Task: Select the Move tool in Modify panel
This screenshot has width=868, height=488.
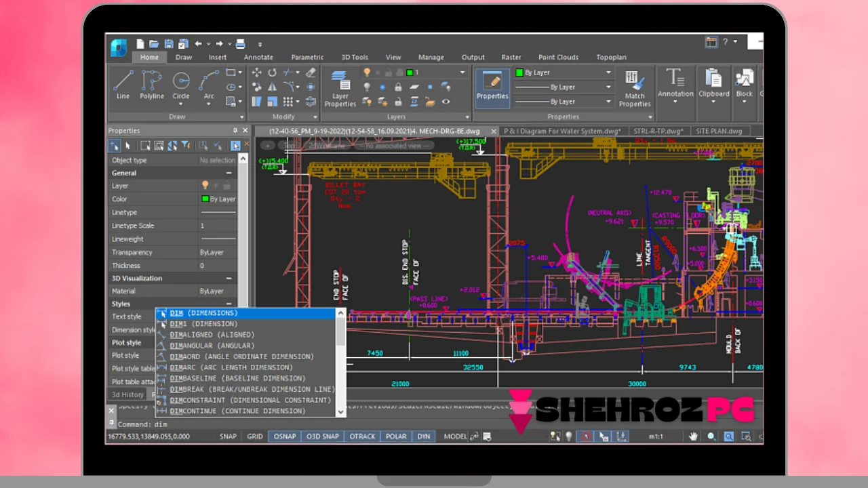Action: tap(257, 73)
